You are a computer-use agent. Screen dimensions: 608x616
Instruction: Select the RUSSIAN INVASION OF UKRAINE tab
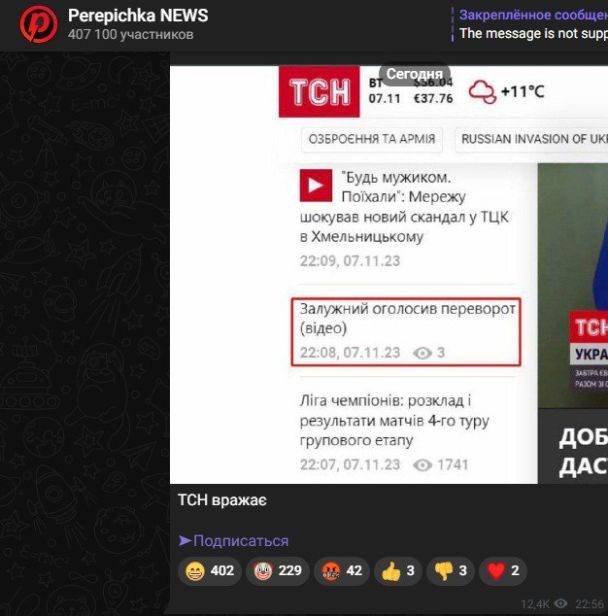533,139
